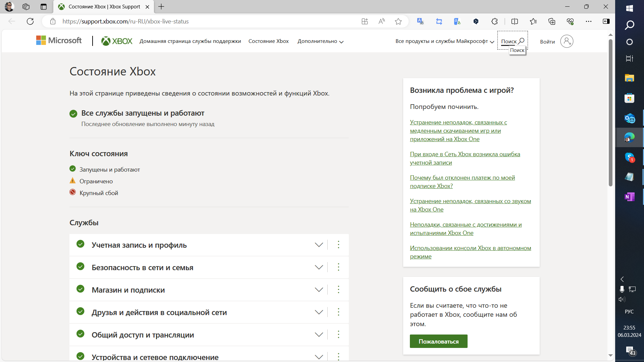Open Windows search in the taskbar

(x=630, y=25)
